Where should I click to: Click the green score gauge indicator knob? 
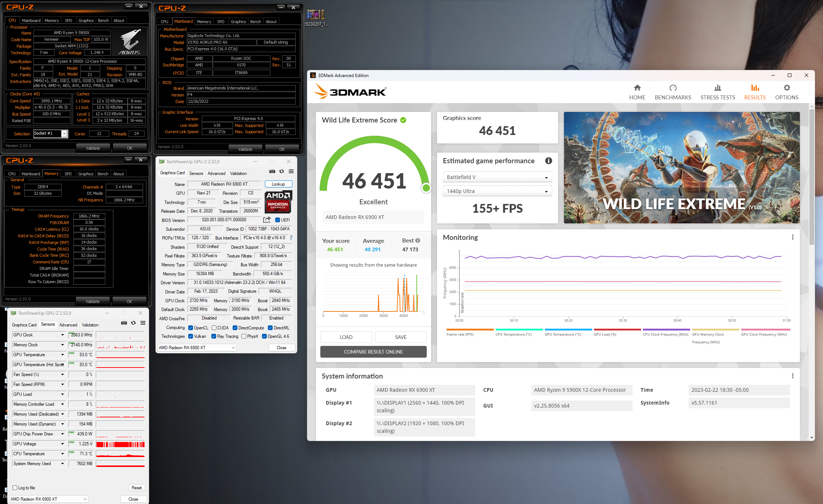point(426,188)
